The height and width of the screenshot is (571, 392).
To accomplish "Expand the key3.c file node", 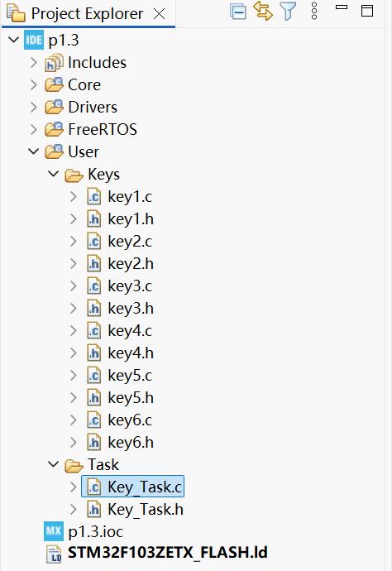I will [74, 285].
